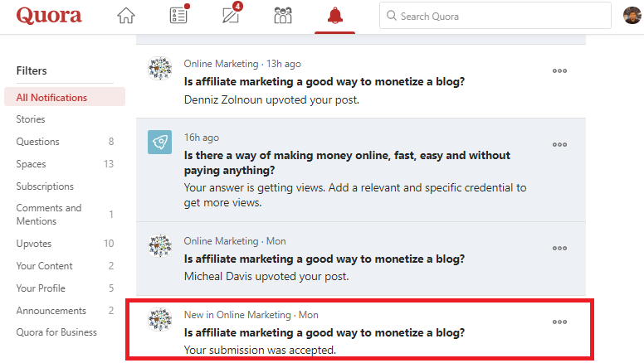644x363 pixels.
Task: Filter notifications by Your Profile
Action: click(65, 288)
